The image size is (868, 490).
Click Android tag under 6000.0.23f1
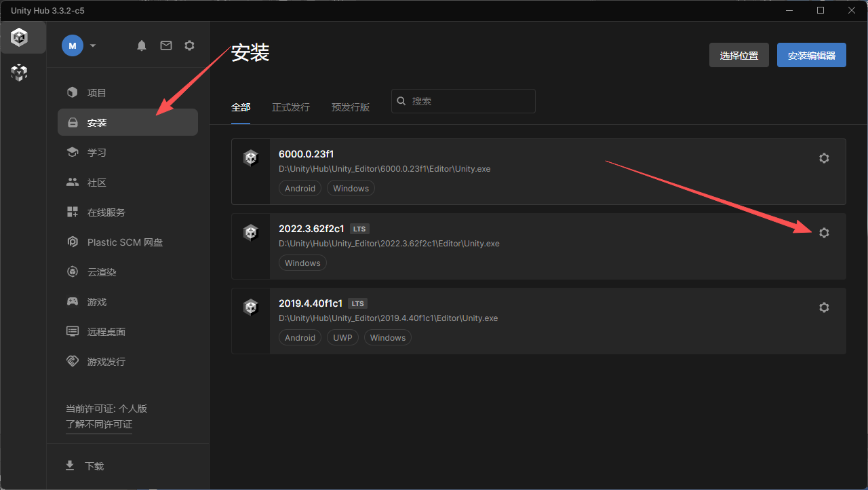(x=300, y=189)
